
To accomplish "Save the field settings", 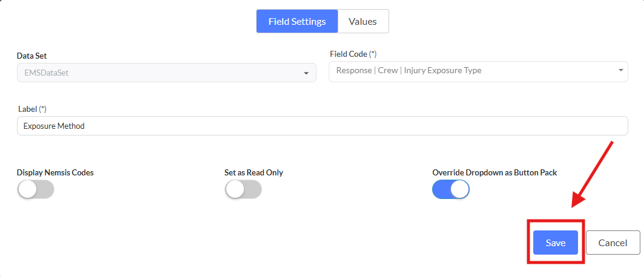I will (x=555, y=243).
